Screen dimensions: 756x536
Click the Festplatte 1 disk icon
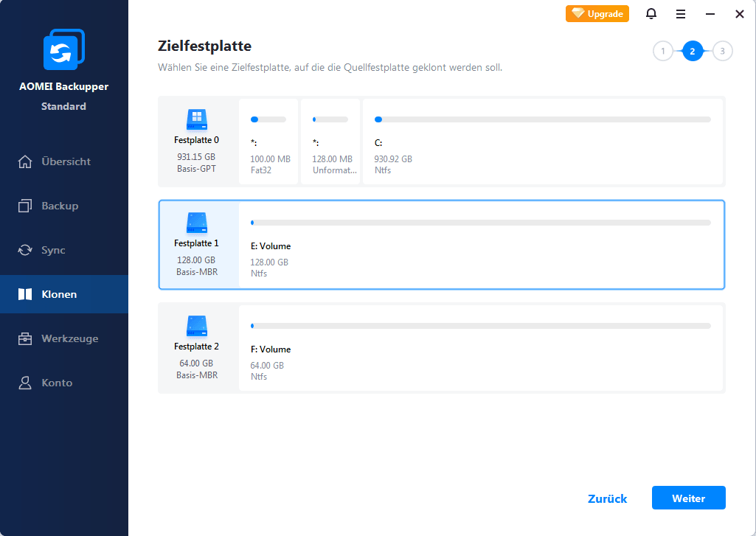click(195, 221)
